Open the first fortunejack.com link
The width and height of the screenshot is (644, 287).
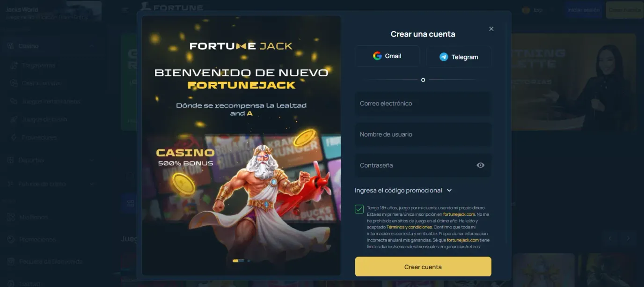(x=458, y=214)
